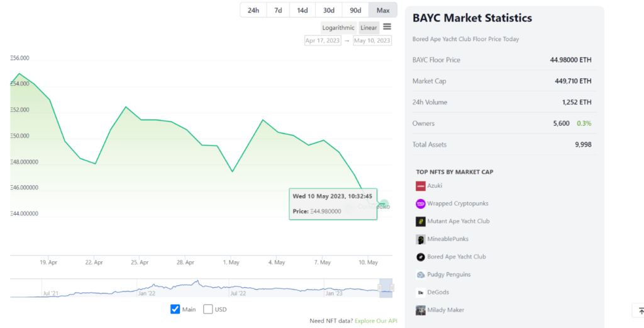Click the Pudgy Penguins avatar icon
This screenshot has width=644, height=328.
tap(421, 274)
